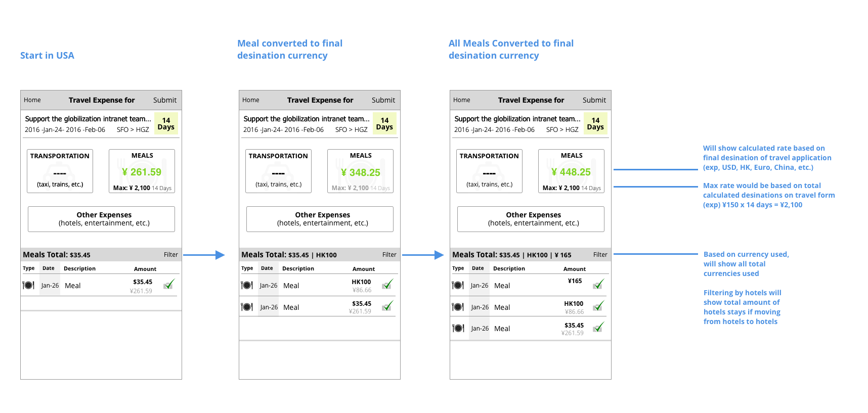Image resolution: width=868 pixels, height=413 pixels.
Task: Click the meal plate icon in the left screen's $35.45 row
Action: pyautogui.click(x=28, y=286)
